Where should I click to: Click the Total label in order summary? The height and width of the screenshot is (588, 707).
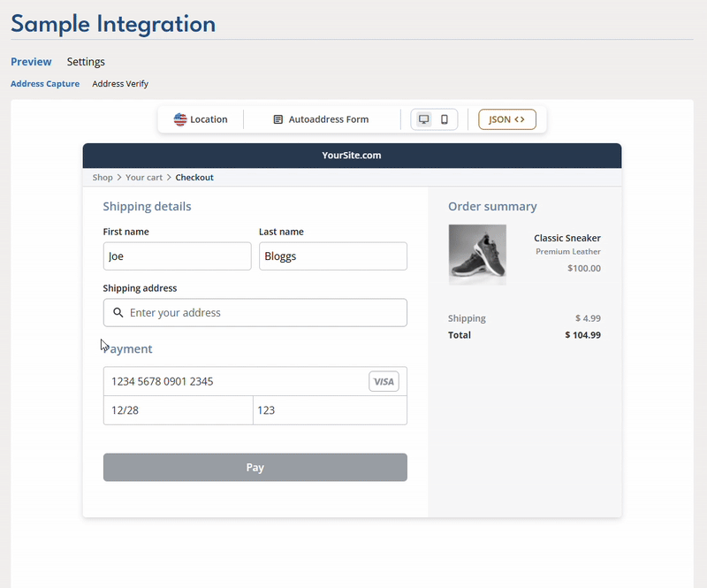point(460,335)
